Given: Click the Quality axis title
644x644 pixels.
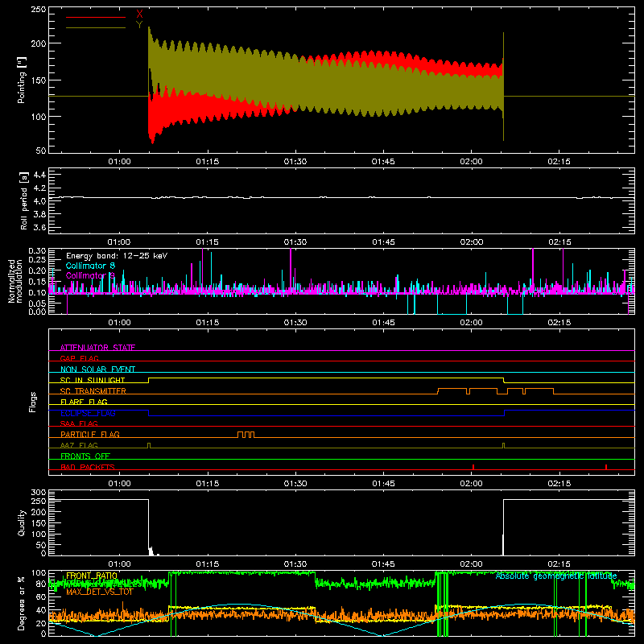Looking at the screenshot, I should (x=22, y=522).
